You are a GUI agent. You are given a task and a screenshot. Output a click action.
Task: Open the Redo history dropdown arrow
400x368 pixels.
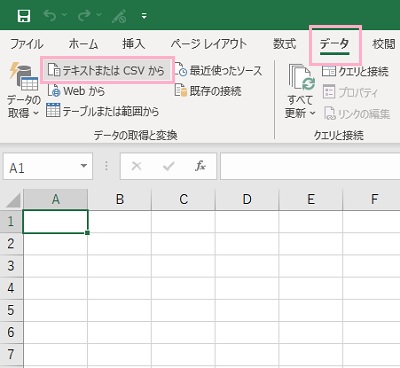99,15
